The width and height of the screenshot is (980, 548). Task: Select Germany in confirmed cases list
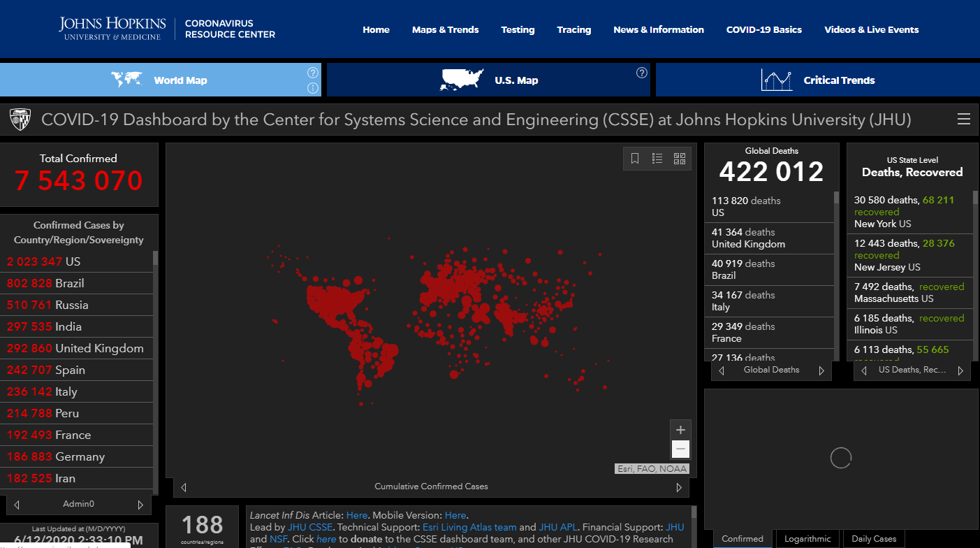(78, 456)
